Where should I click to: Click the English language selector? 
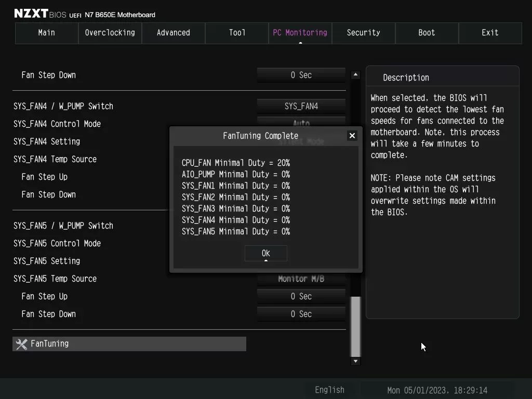click(329, 390)
